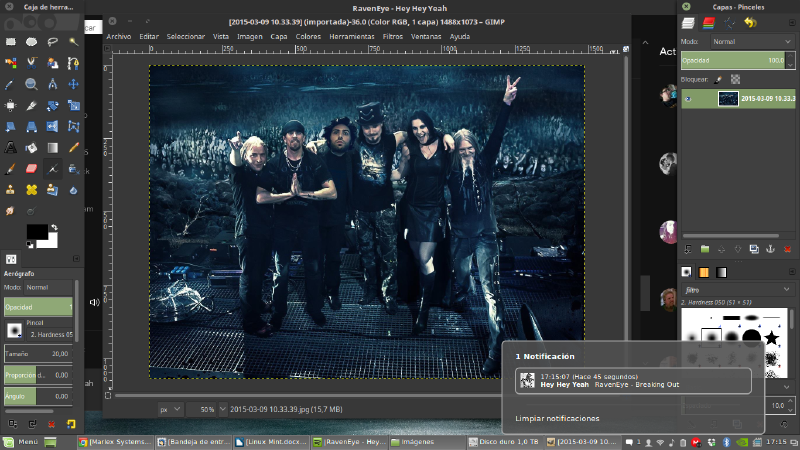Switch to the Gradients tab
The width and height of the screenshot is (800, 450).
721,272
